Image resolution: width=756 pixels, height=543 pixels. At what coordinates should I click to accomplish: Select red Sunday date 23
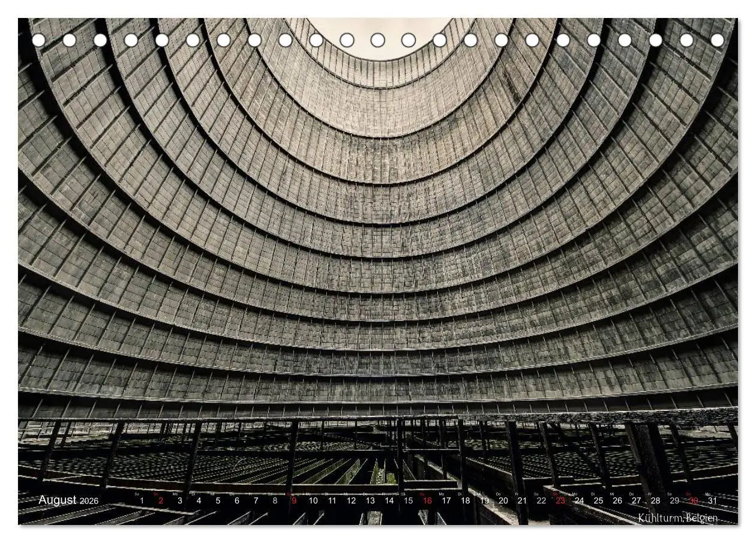click(560, 500)
